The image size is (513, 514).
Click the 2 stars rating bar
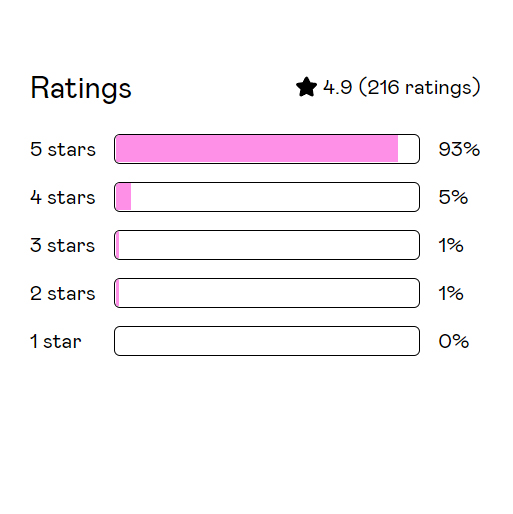tap(267, 293)
